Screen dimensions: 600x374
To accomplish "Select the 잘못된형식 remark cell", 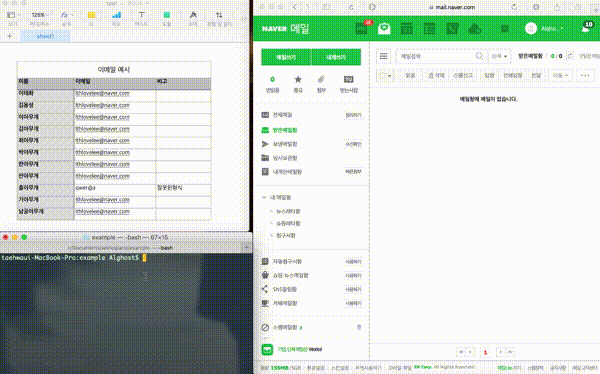I will pos(183,188).
